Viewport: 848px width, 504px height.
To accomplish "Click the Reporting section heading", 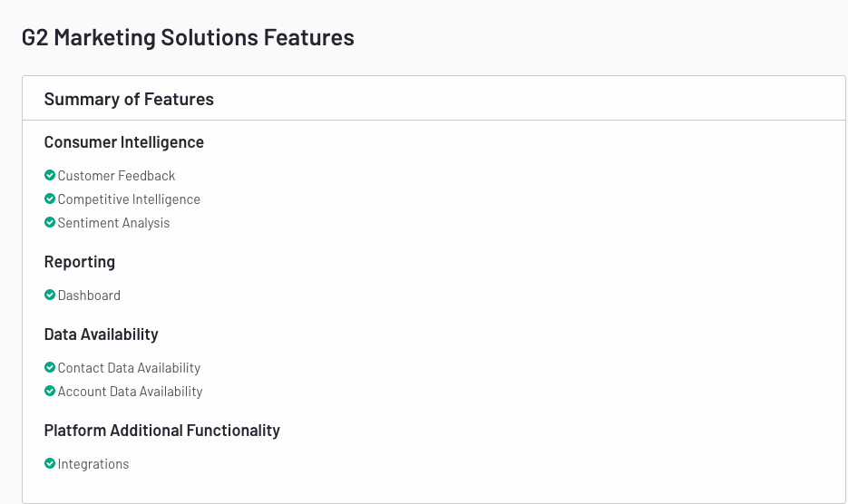I will pos(80,262).
